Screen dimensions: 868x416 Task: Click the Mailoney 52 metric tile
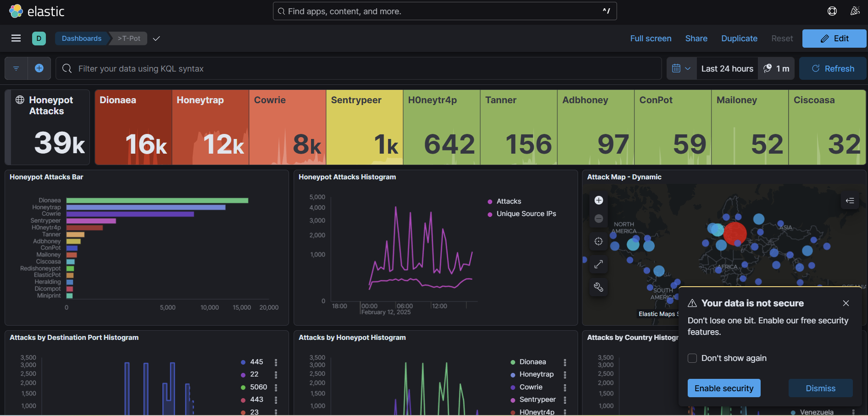click(x=750, y=127)
